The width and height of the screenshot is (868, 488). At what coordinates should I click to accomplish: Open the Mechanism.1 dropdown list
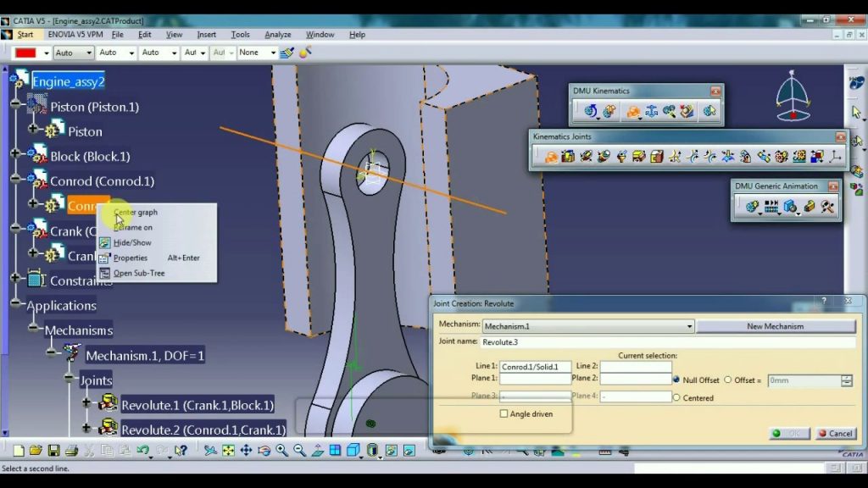[x=691, y=326]
